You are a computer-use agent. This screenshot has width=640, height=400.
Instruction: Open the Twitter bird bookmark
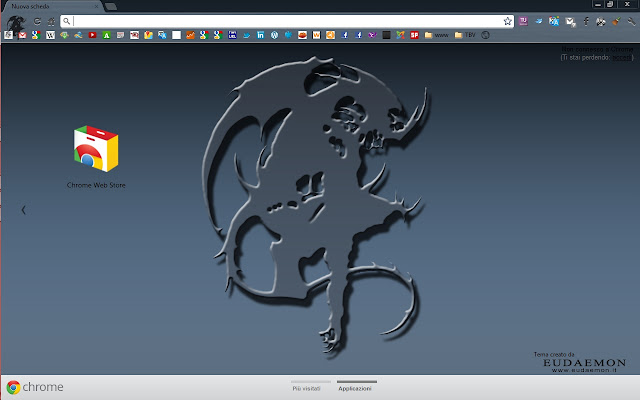247,35
